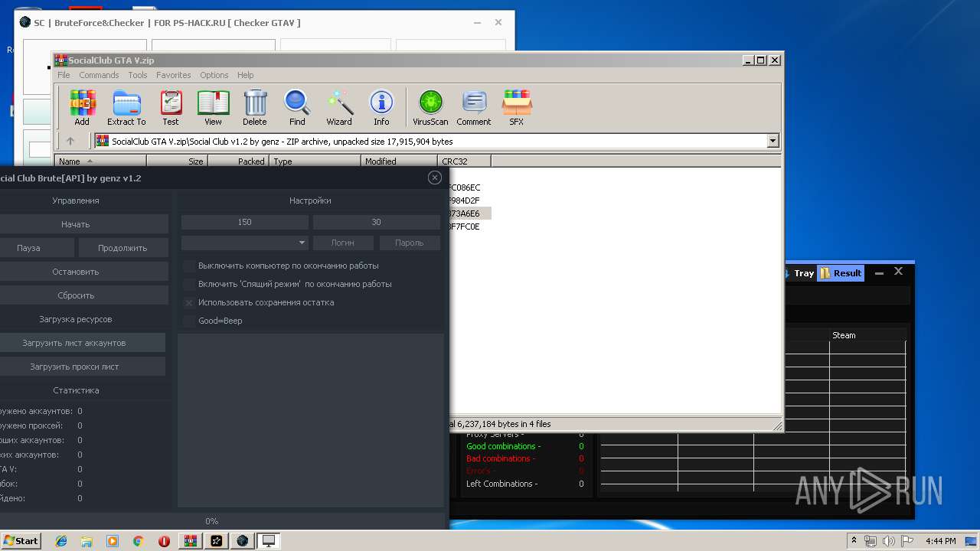The width and height of the screenshot is (980, 551).
Task: Click the Продолжить button
Action: click(123, 248)
